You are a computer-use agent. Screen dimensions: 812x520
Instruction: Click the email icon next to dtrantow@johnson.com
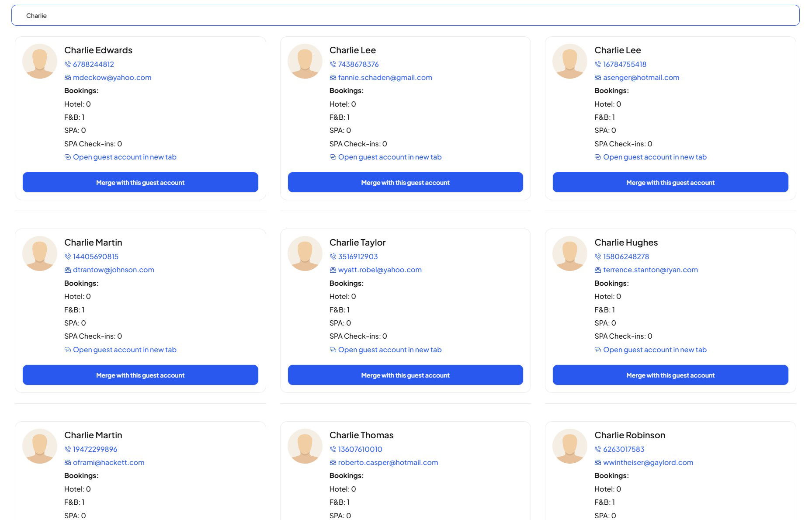68,270
